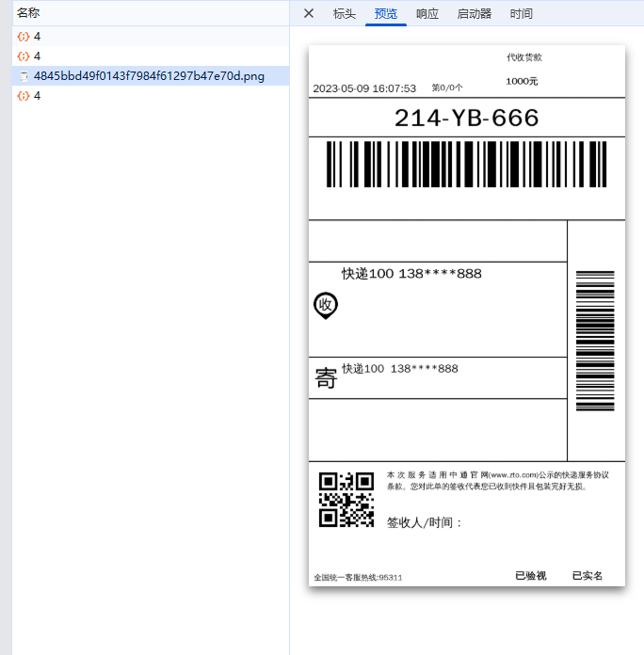
Task: Open the 时间 tab
Action: [x=521, y=13]
